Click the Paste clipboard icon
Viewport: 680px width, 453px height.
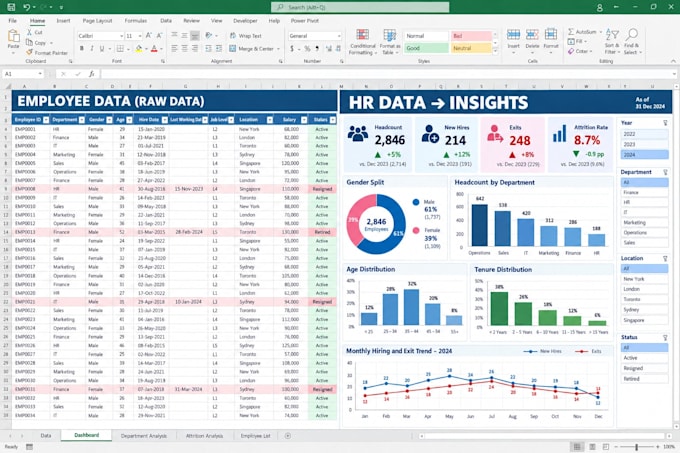[x=13, y=37]
